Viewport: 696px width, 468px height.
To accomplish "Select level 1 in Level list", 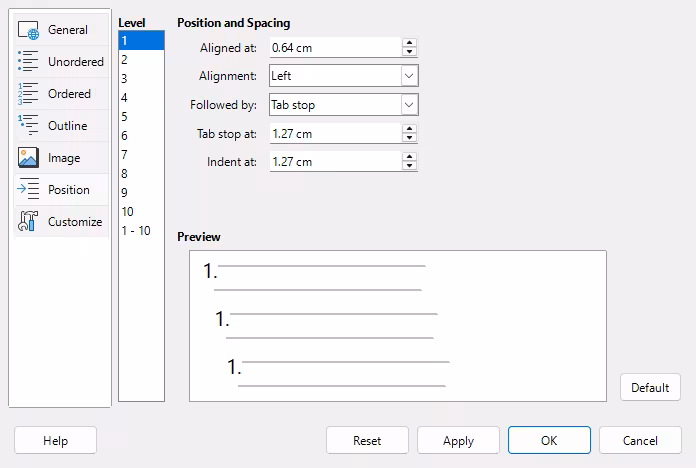I will click(142, 40).
